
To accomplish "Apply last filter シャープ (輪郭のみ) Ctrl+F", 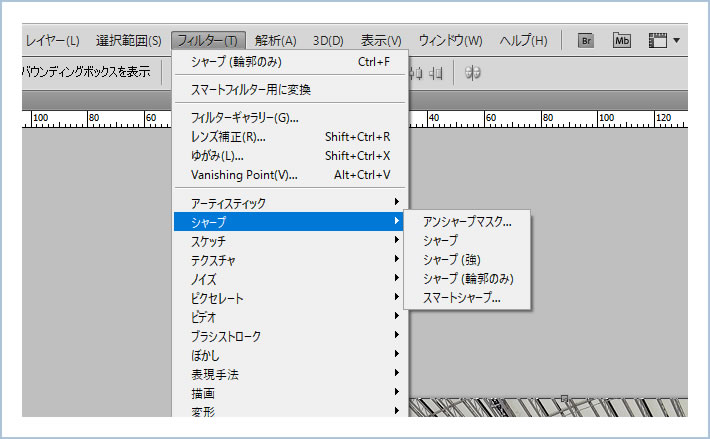I will tap(290, 62).
